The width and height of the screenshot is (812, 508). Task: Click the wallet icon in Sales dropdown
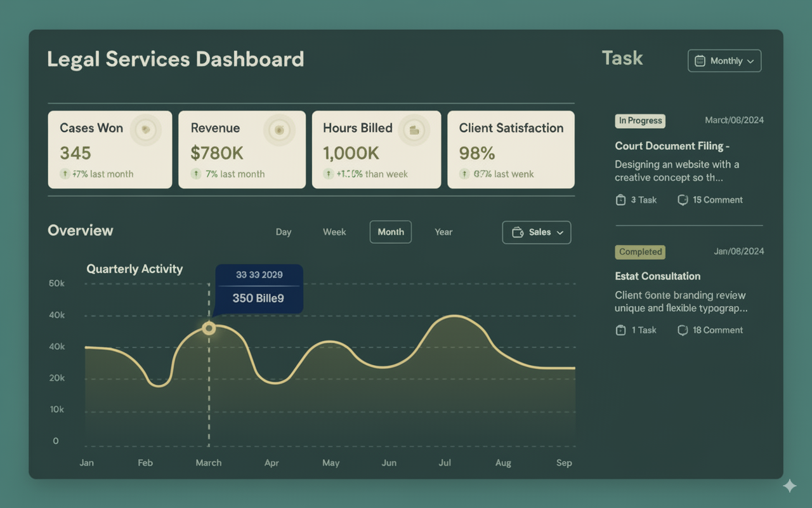point(517,232)
